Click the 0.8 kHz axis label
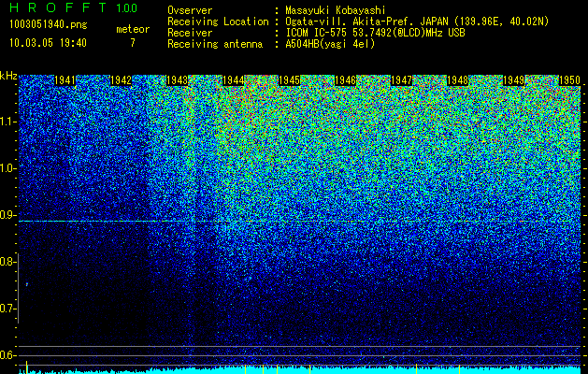Viewport: 588px width, 374px height. 7,262
